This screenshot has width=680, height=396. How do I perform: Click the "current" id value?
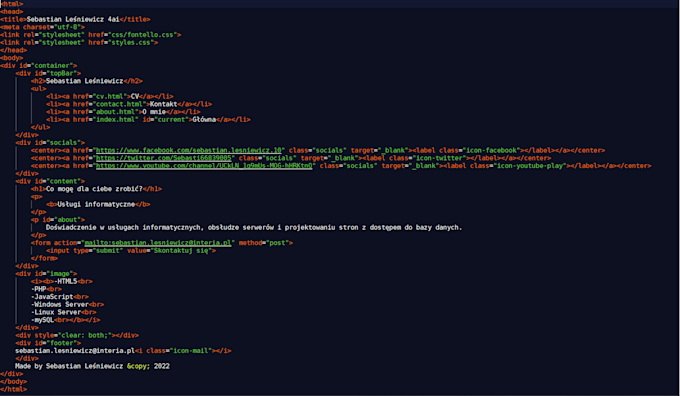pos(171,120)
